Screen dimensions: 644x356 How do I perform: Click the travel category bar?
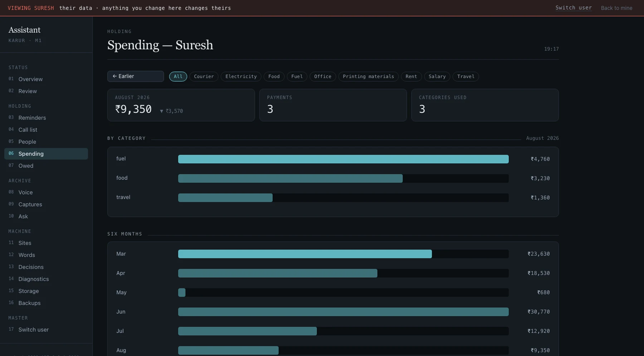(225, 198)
